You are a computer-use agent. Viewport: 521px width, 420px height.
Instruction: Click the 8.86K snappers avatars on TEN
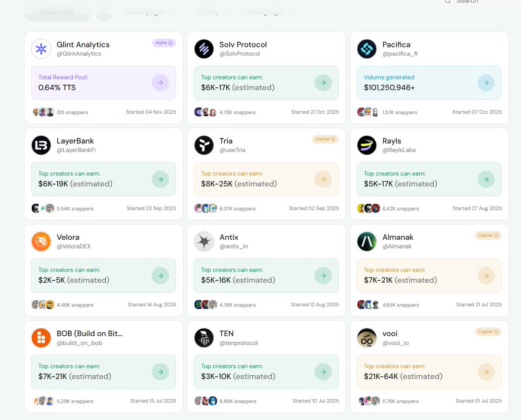tap(206, 401)
